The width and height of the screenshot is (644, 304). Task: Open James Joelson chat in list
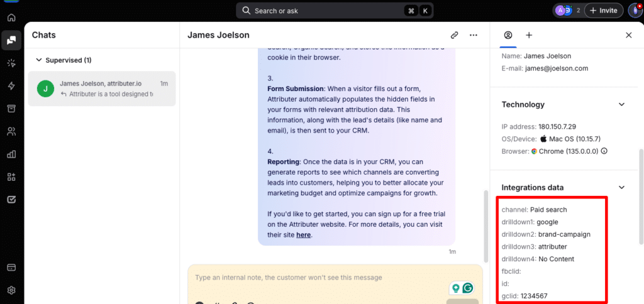click(102, 89)
